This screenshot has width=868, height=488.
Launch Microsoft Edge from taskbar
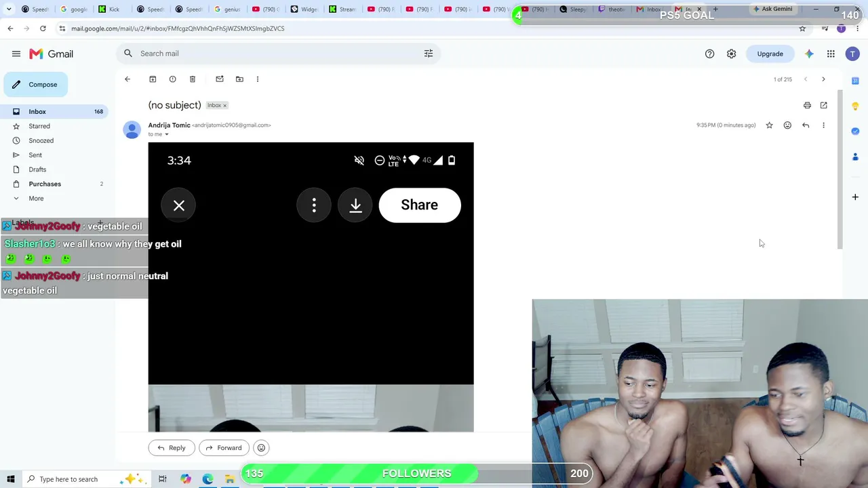click(x=208, y=479)
